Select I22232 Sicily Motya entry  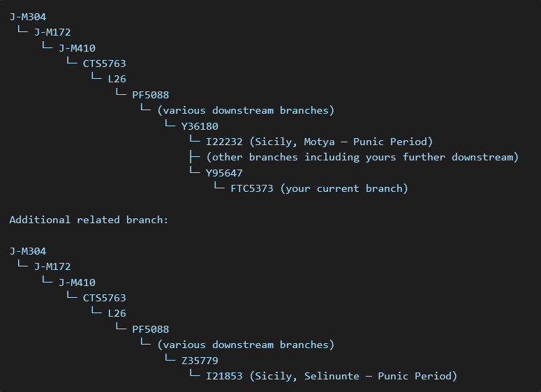pyautogui.click(x=319, y=142)
